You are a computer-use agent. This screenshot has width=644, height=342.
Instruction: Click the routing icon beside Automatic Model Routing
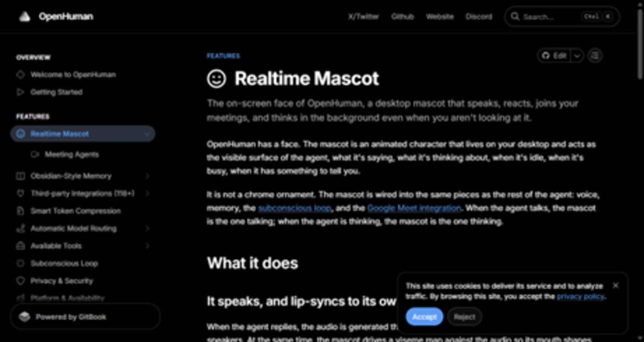click(20, 228)
